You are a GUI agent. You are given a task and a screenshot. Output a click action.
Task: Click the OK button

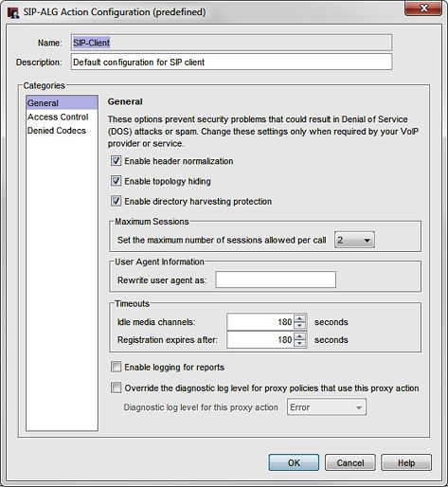coord(294,462)
